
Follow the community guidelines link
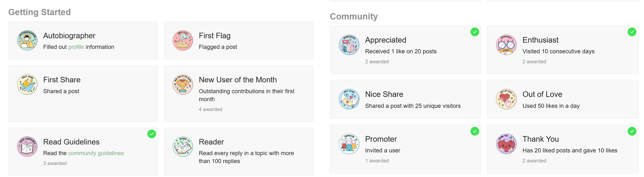click(96, 153)
